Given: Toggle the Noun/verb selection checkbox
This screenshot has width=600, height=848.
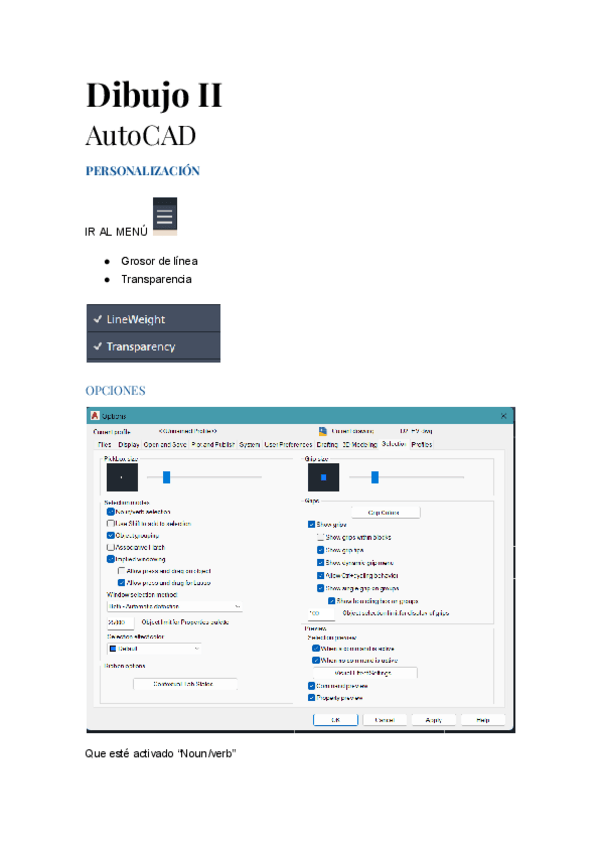Looking at the screenshot, I should (110, 512).
